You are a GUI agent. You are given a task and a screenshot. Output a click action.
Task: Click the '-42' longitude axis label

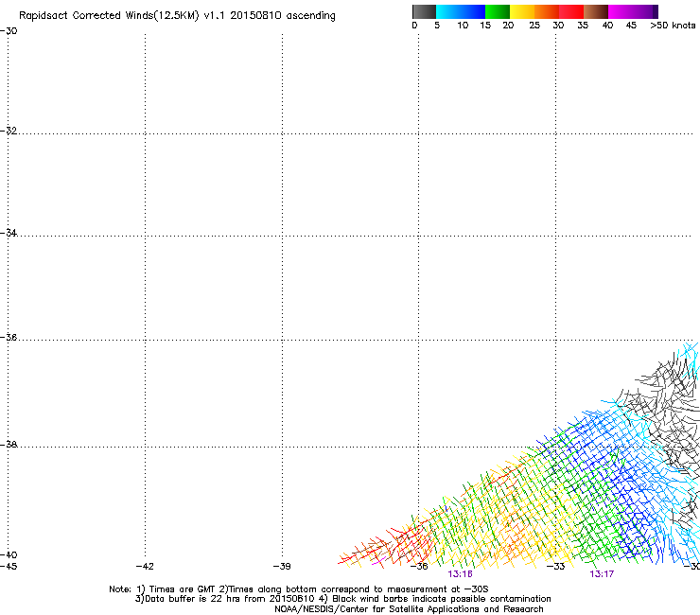click(145, 567)
